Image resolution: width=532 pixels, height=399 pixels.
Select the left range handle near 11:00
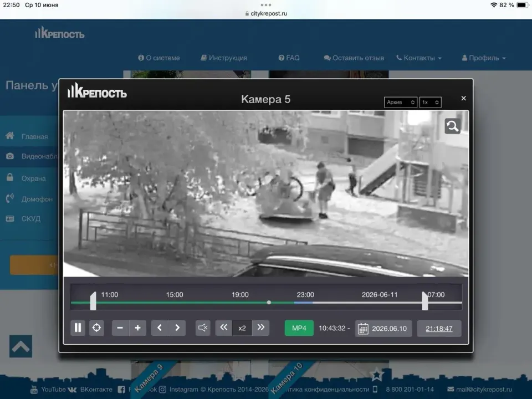click(x=93, y=301)
